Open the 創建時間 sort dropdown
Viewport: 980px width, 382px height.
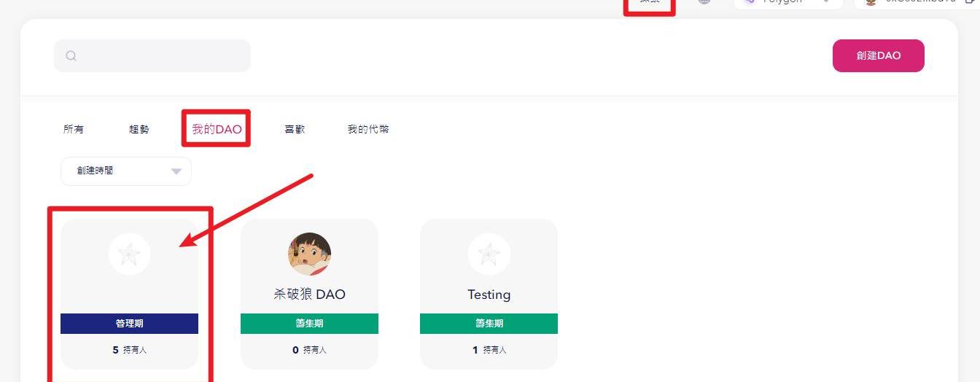coord(125,171)
